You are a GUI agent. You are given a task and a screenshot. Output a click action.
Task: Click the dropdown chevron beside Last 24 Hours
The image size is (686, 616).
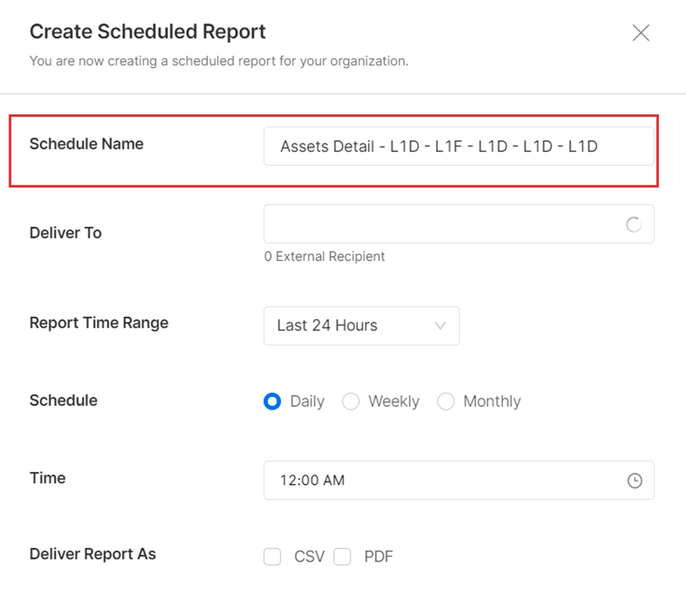[439, 326]
